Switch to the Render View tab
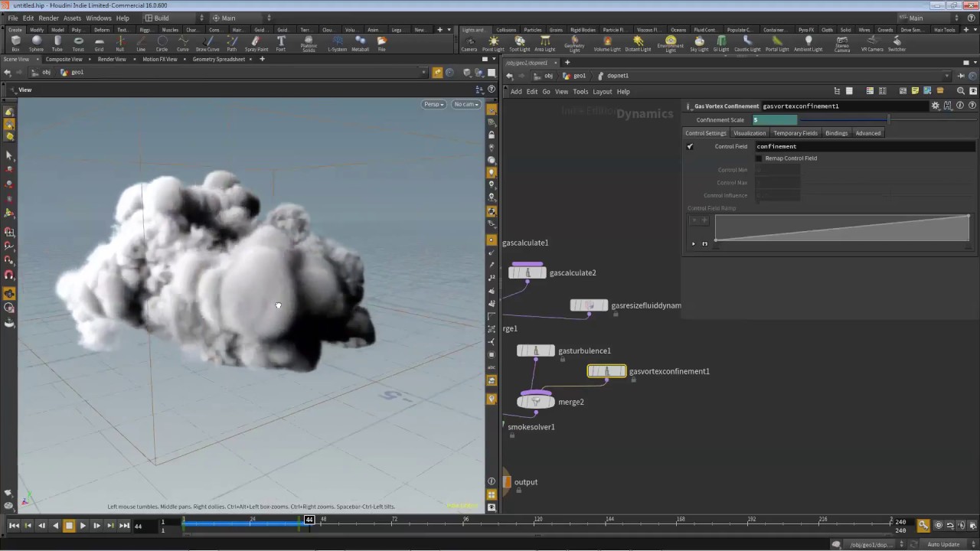The width and height of the screenshot is (980, 551). coord(112,59)
